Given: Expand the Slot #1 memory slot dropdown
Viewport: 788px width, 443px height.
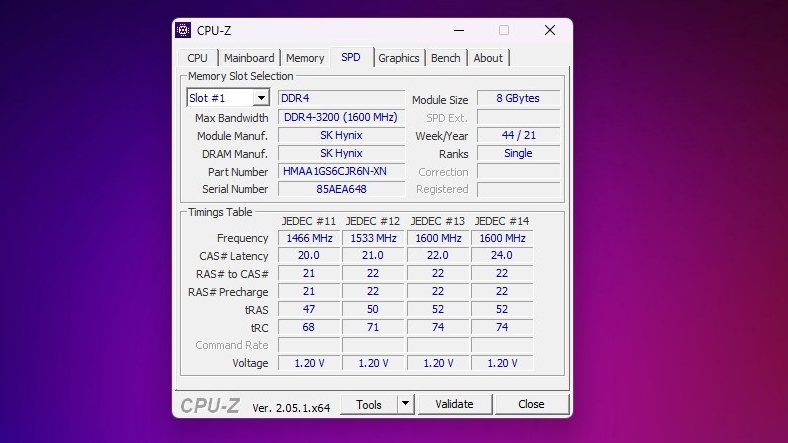Looking at the screenshot, I should [261, 98].
